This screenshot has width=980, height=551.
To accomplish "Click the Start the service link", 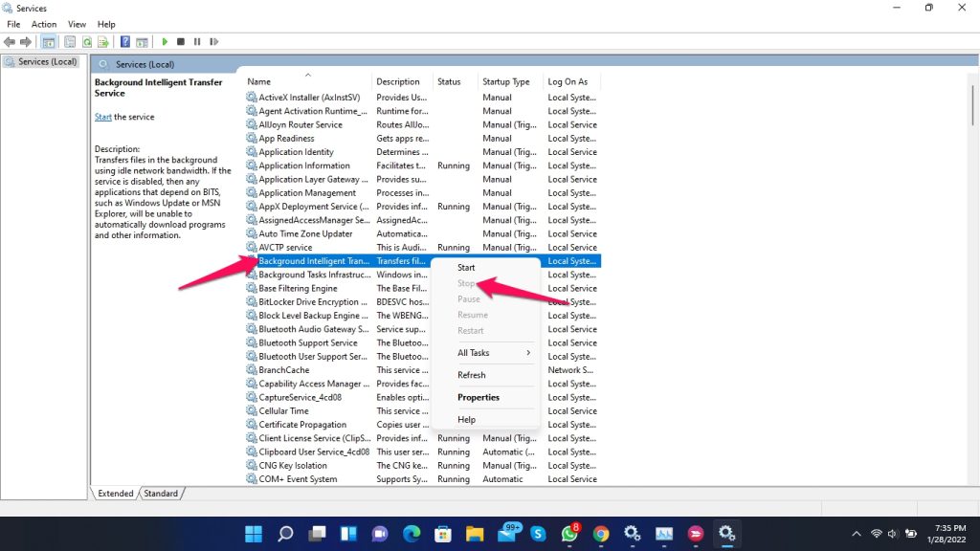I will point(102,117).
